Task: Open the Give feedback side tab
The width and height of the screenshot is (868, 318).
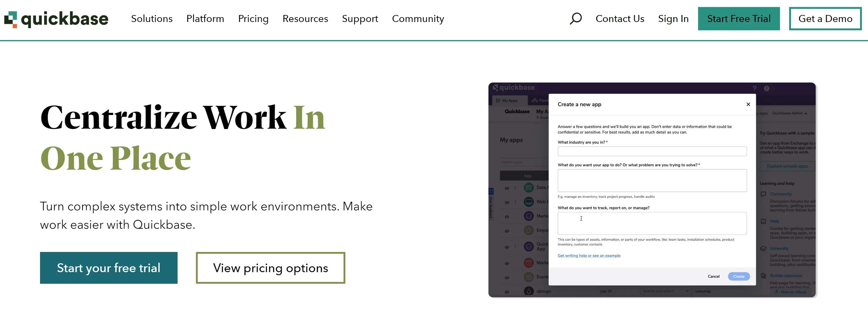Action: tap(491, 205)
